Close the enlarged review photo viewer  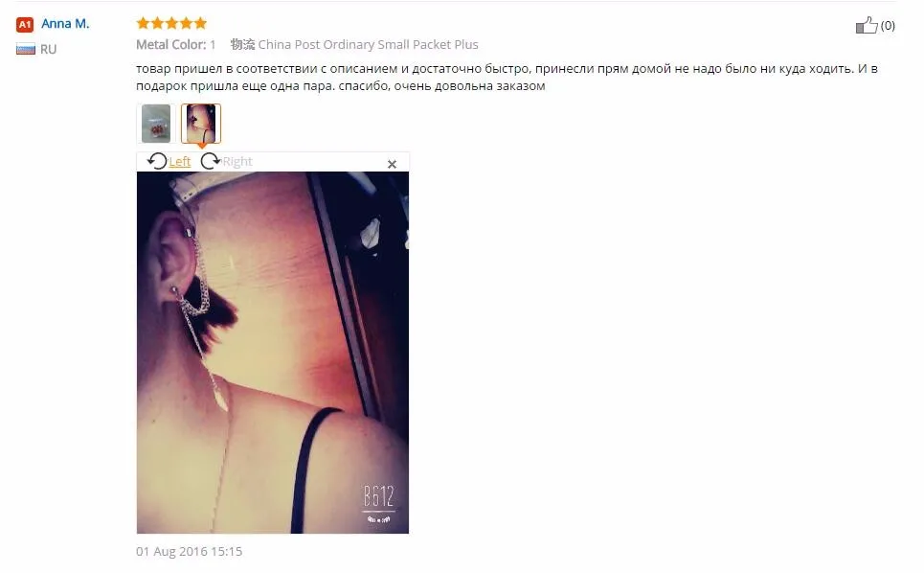392,164
